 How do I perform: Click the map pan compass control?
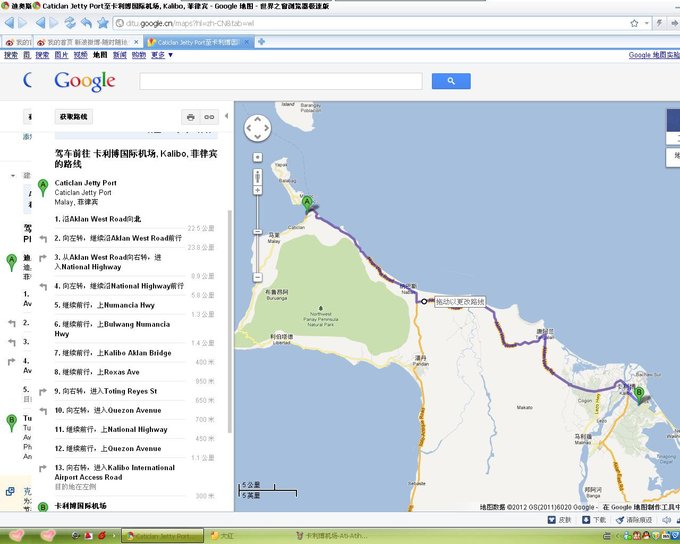(258, 128)
